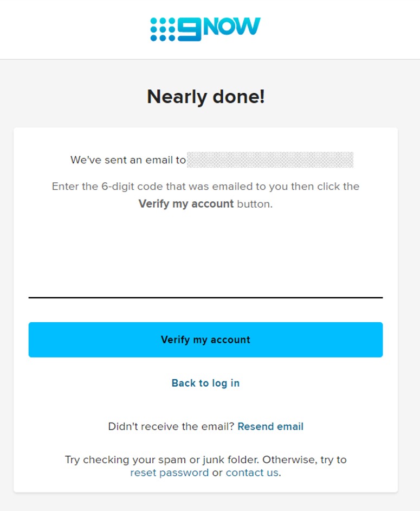Click the 9Now logo in the header
This screenshot has height=511, width=420.
[x=205, y=29]
